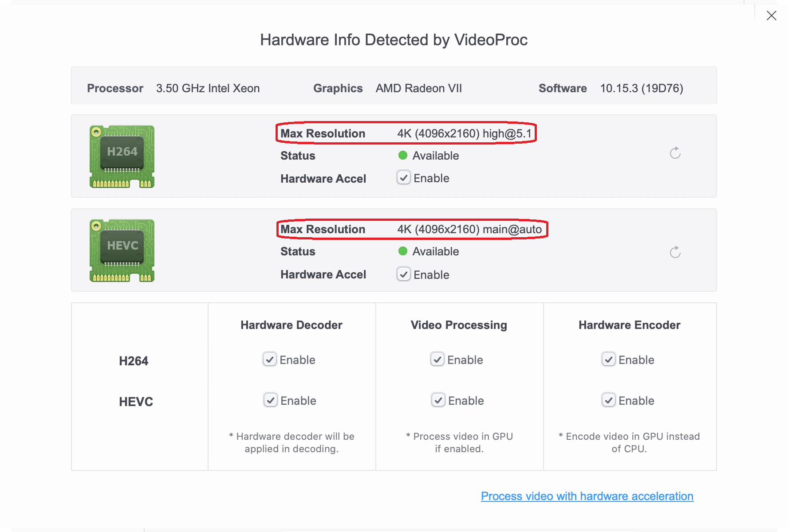Click the Hardware Encoder column header
This screenshot has width=788, height=532.
click(x=629, y=325)
